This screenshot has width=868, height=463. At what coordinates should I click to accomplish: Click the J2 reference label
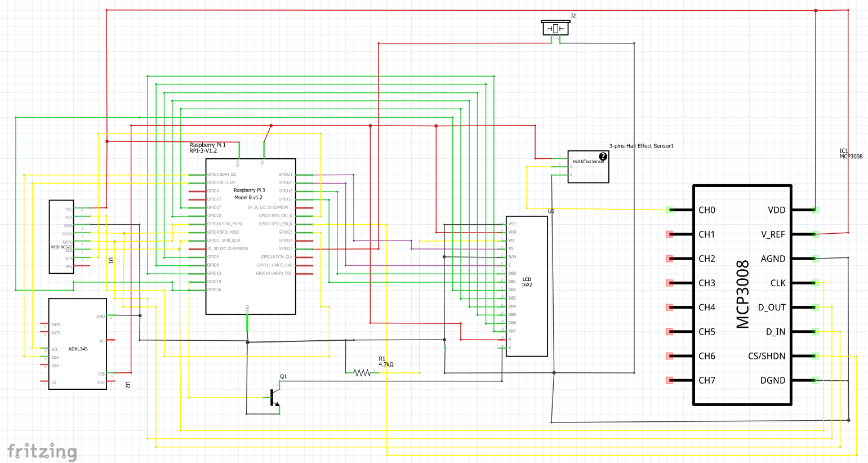(573, 16)
